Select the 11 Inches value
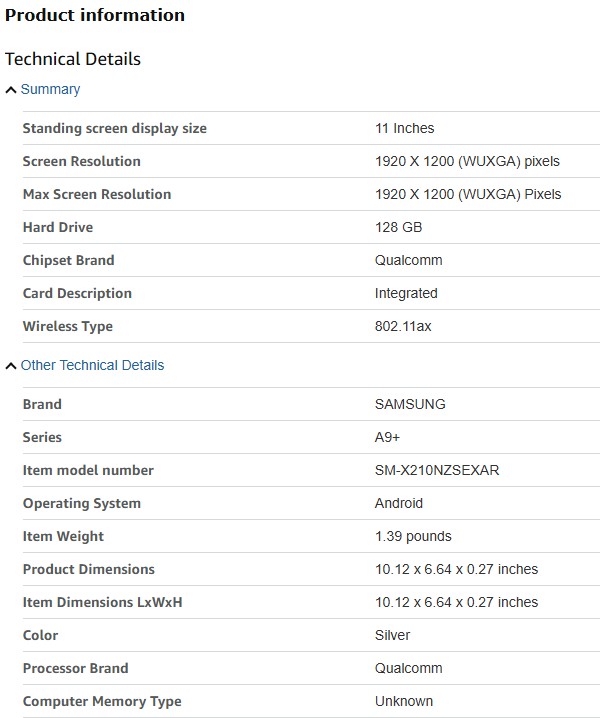 pos(404,128)
